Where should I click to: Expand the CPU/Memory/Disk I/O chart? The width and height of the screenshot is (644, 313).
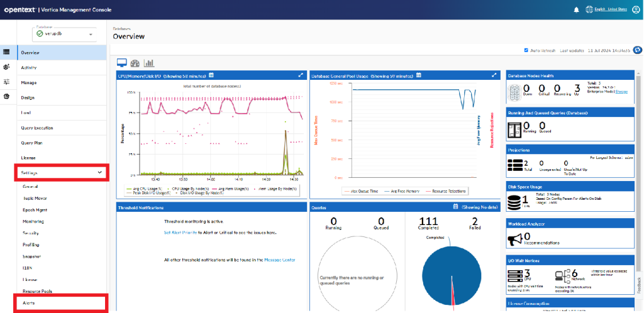[301, 75]
